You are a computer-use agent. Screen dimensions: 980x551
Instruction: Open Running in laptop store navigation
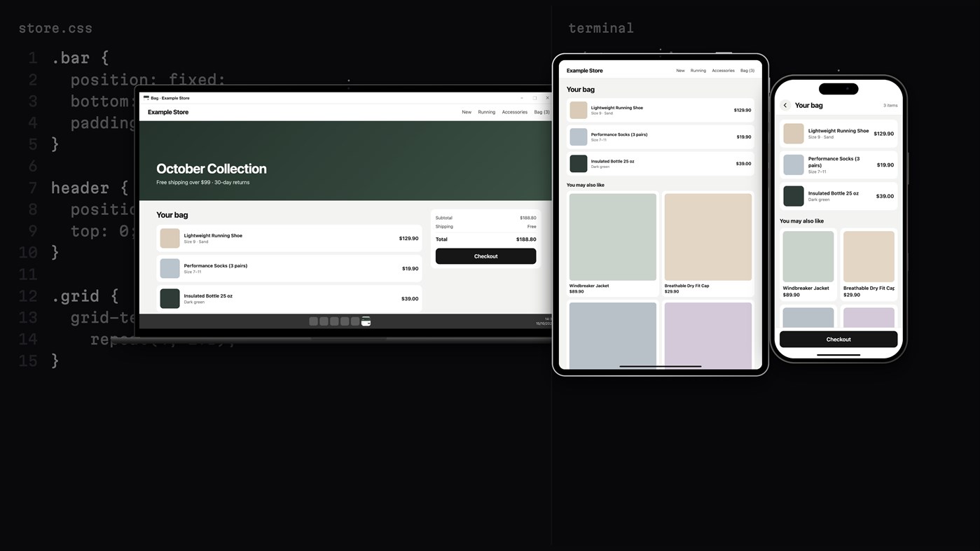(x=486, y=112)
